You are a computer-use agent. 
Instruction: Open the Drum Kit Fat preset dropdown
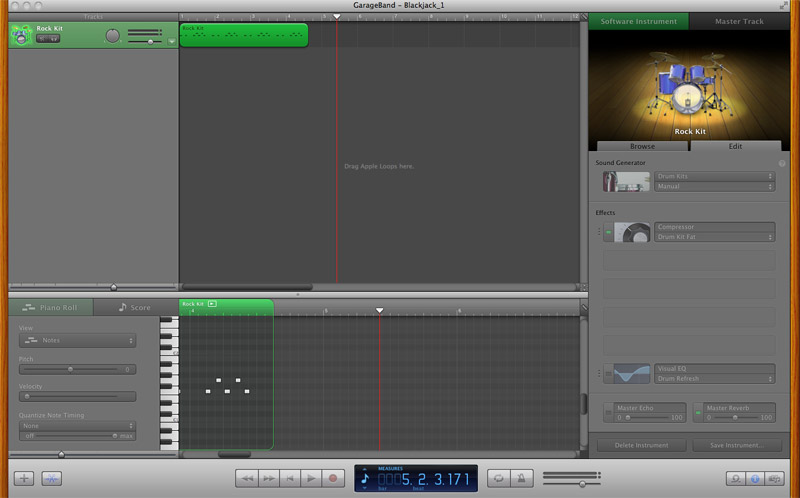pos(714,237)
